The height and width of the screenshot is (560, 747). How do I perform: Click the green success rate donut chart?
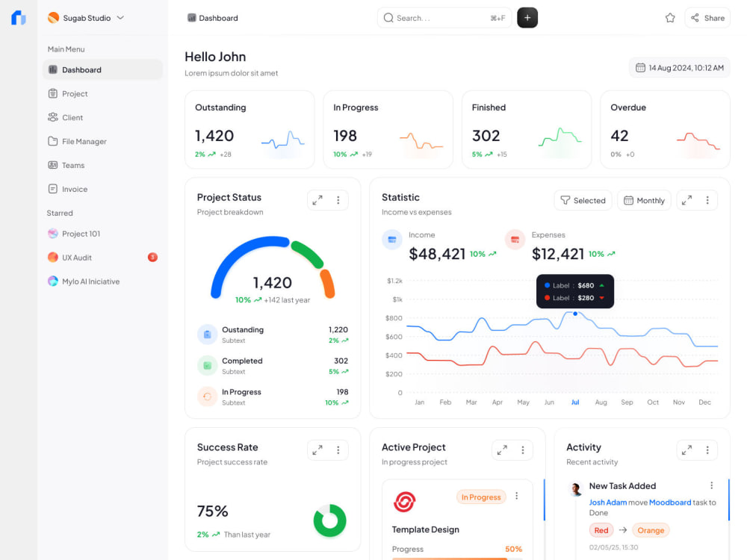[x=329, y=520]
